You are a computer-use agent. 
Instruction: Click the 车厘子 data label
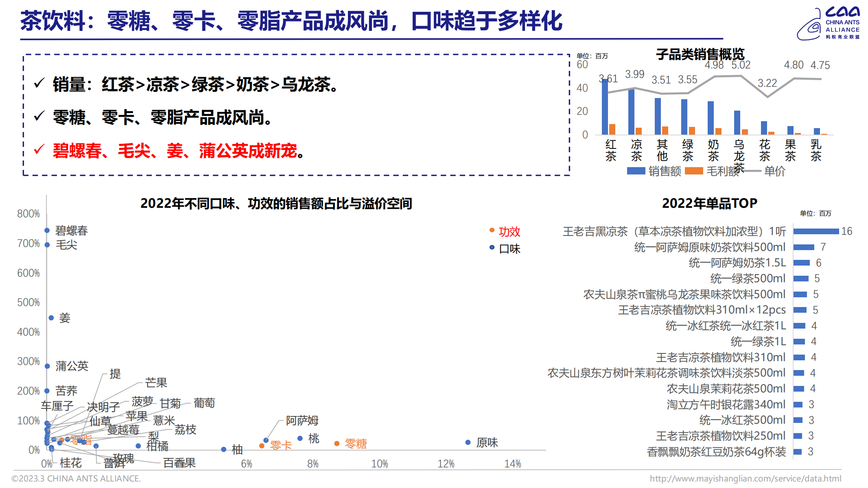coord(57,406)
